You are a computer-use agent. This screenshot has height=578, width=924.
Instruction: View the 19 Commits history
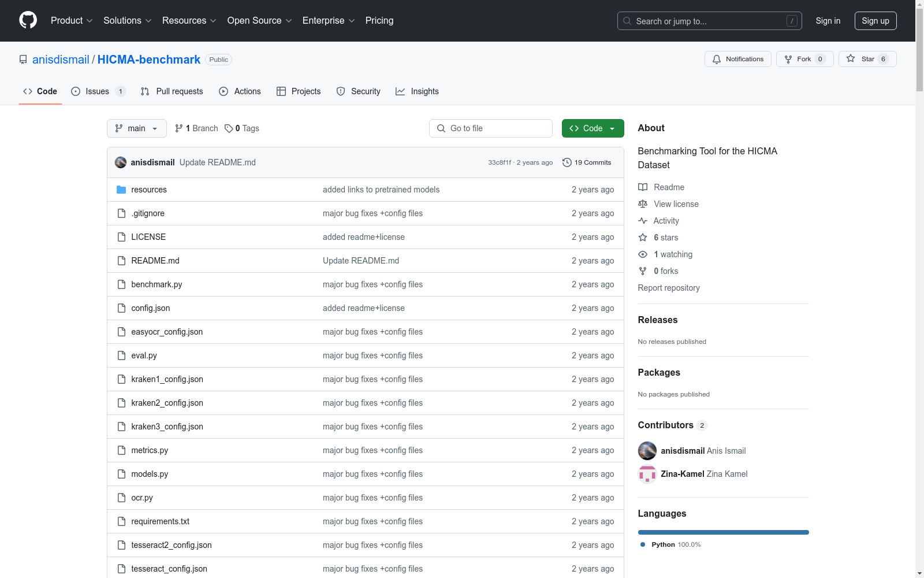tap(587, 162)
